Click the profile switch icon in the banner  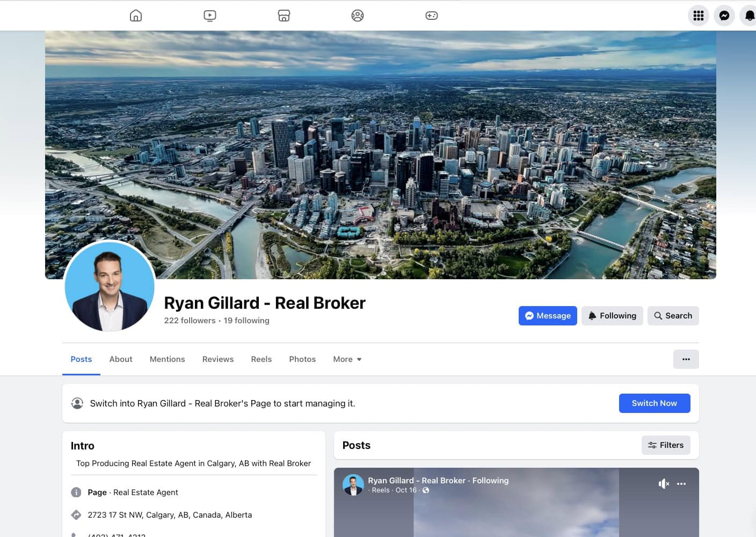click(77, 403)
